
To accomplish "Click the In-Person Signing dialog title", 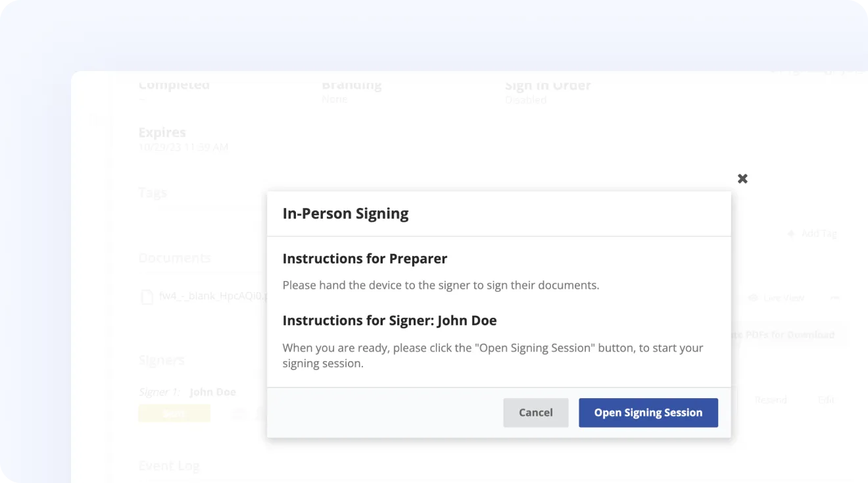I will coord(346,213).
